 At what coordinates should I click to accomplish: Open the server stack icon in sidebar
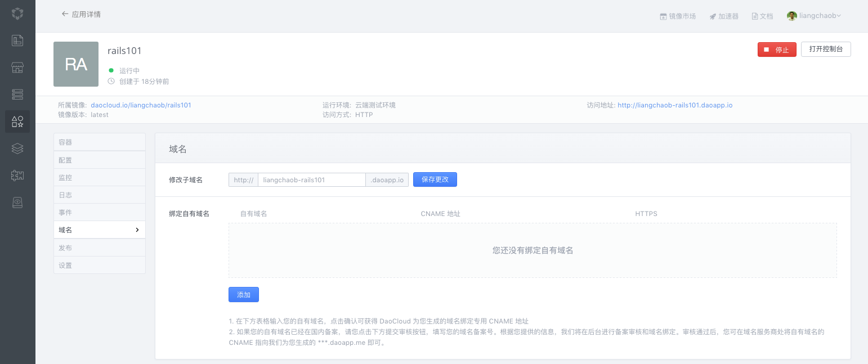17,94
